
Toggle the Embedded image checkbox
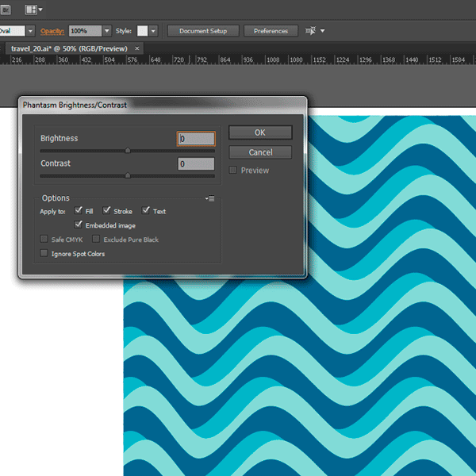point(79,225)
